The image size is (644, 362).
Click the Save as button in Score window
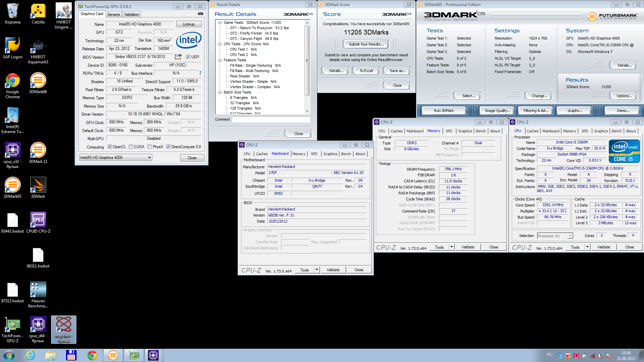[397, 71]
